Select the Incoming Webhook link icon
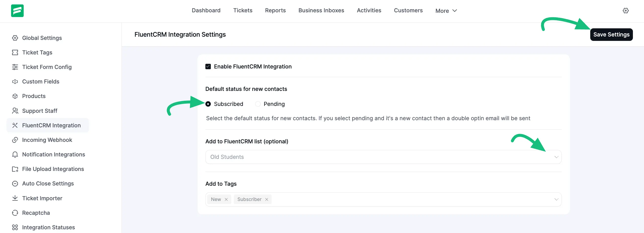Viewport: 644px width, 233px height. coord(15,140)
